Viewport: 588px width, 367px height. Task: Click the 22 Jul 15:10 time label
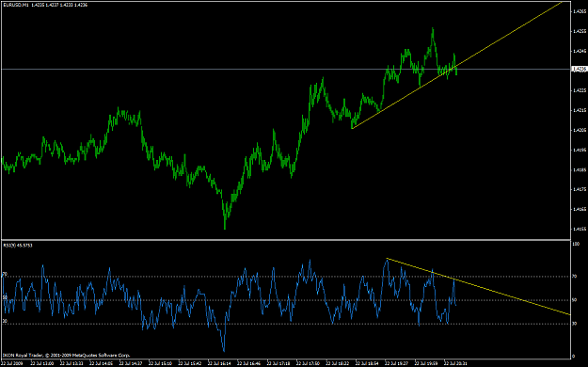tap(161, 363)
